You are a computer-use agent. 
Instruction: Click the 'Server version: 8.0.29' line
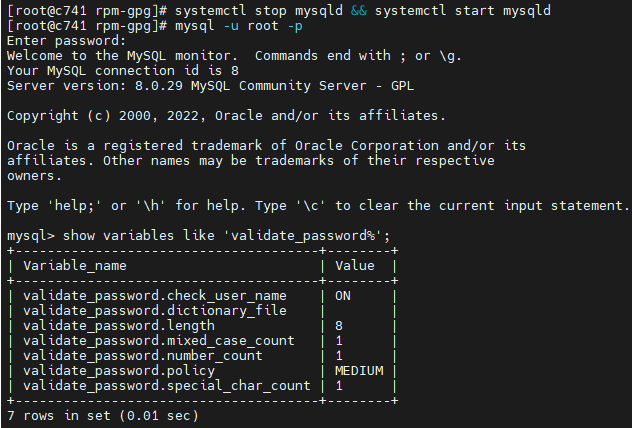(210, 86)
